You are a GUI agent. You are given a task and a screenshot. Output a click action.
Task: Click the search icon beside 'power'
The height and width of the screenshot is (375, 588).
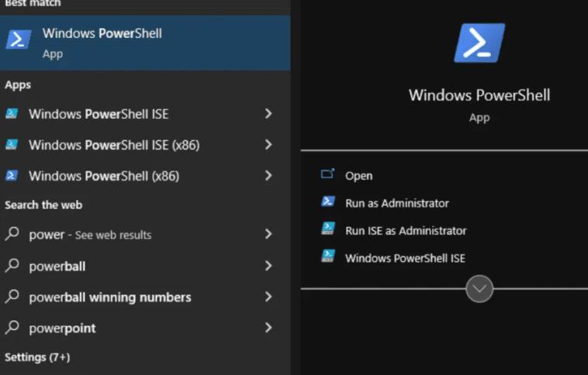click(12, 233)
